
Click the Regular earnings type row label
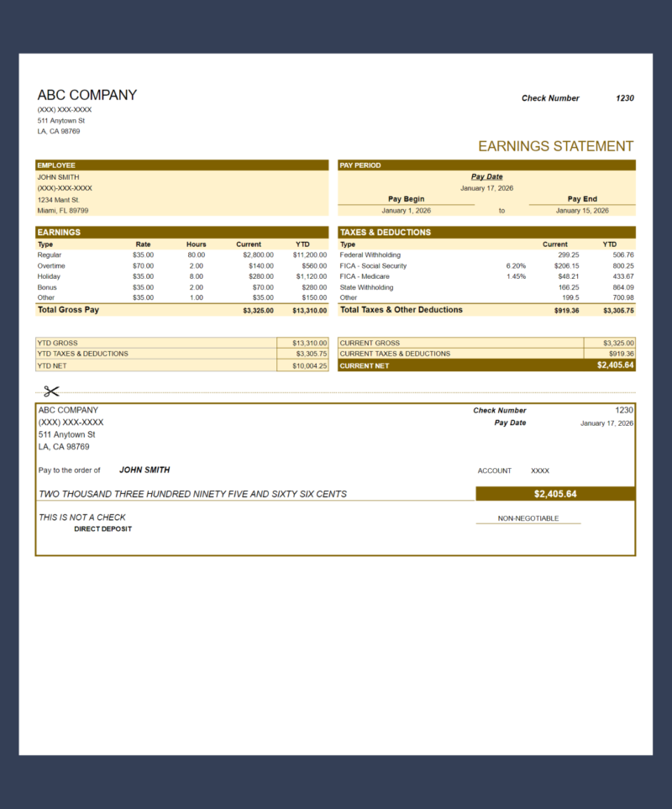tap(49, 255)
